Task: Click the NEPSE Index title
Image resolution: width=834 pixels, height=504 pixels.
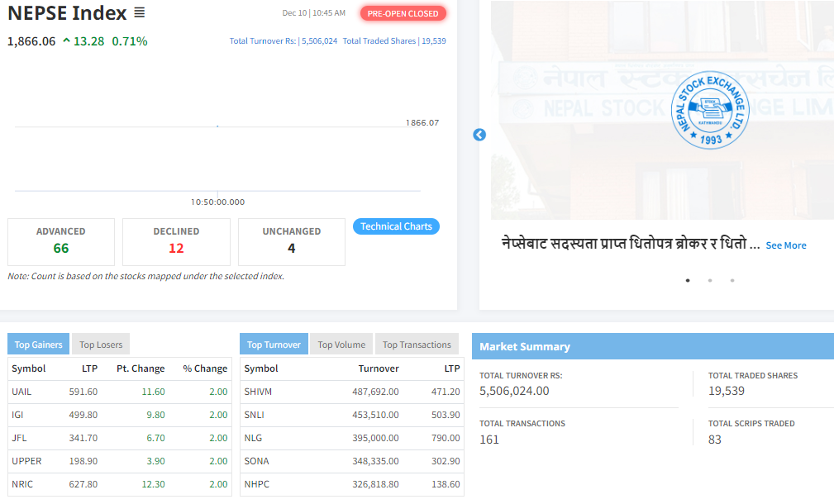Action: tap(68, 12)
